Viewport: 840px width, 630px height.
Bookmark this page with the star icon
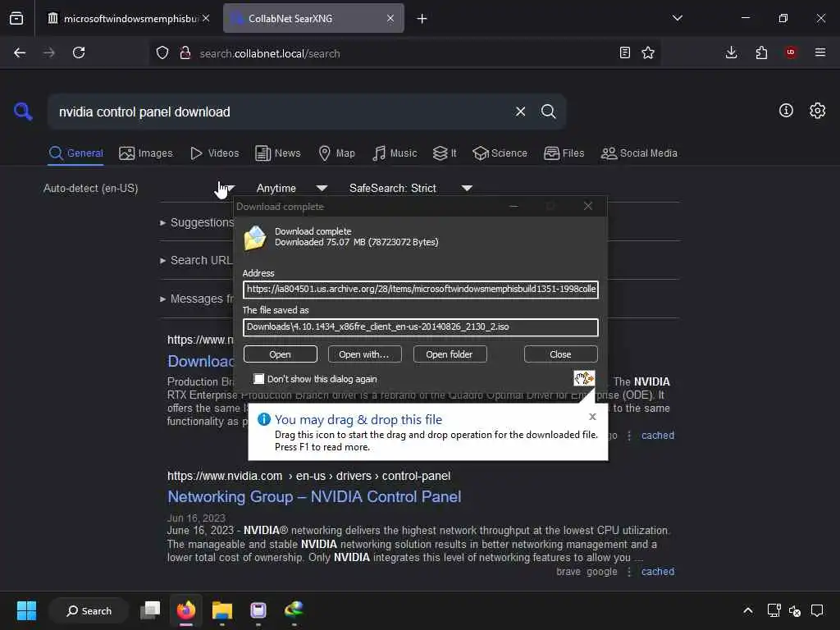coord(648,52)
